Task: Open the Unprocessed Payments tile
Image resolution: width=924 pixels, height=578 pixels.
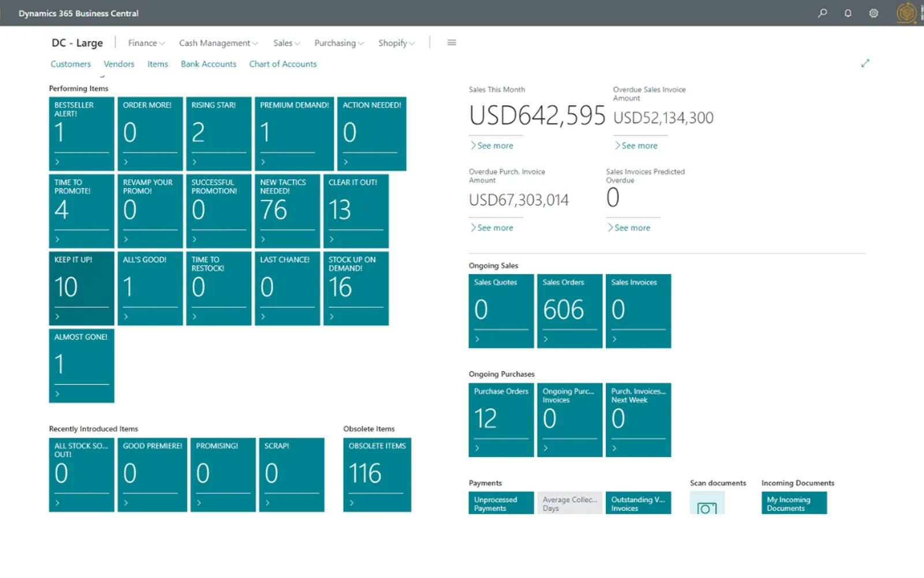Action: click(501, 503)
